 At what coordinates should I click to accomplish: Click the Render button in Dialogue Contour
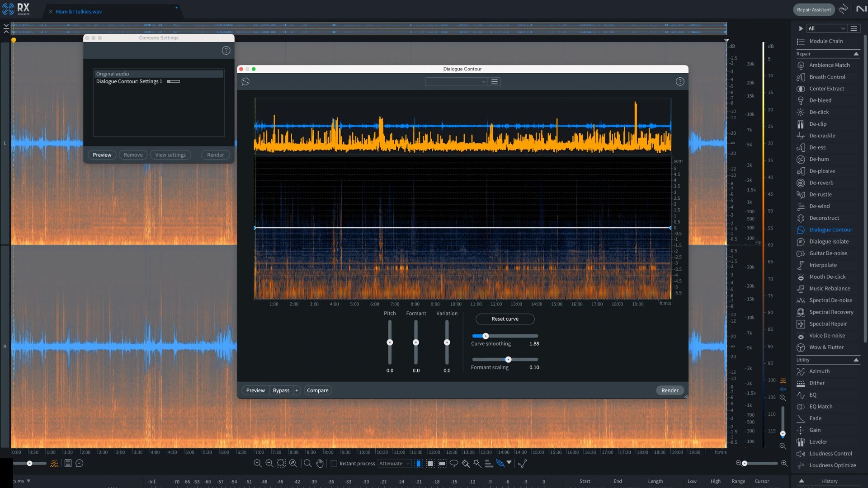pos(669,390)
